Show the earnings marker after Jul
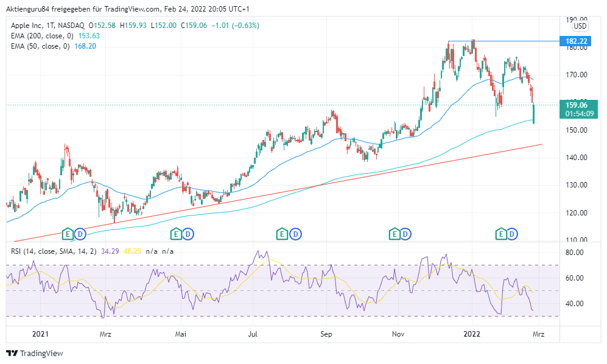Screen dimensions: 607x364 [282, 234]
